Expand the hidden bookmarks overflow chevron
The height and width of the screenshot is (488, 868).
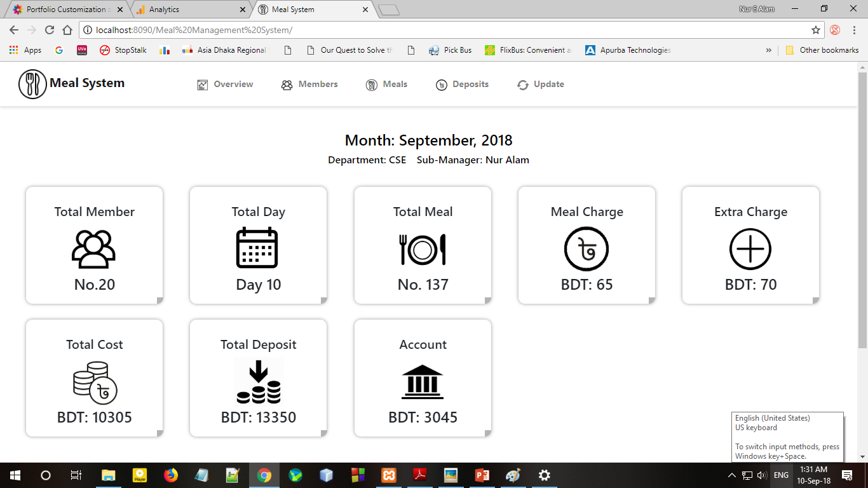pos(769,50)
